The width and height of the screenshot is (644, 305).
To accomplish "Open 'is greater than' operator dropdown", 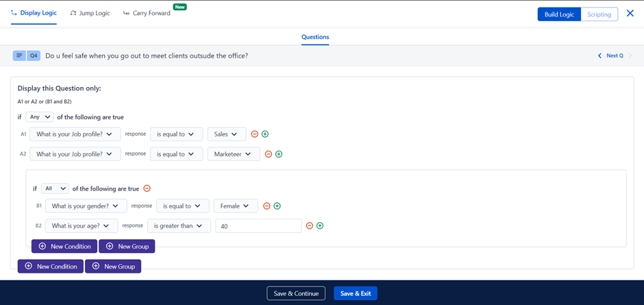I will click(179, 225).
